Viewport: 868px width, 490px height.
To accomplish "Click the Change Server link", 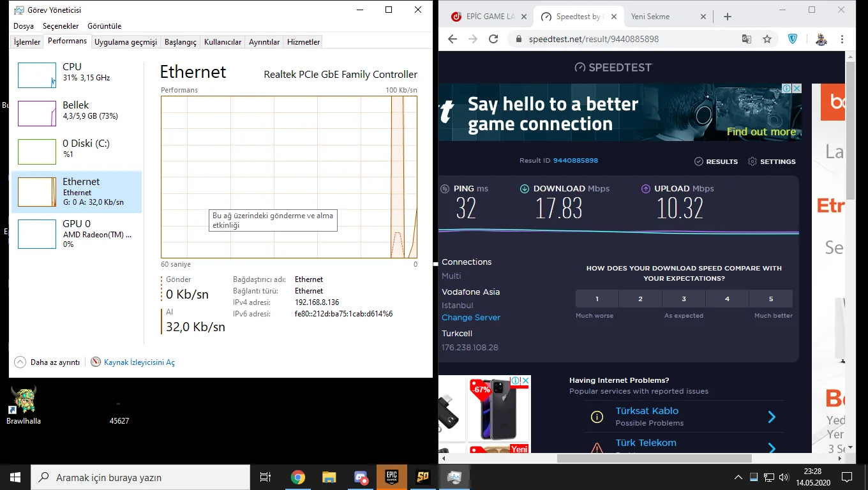I will pyautogui.click(x=471, y=318).
